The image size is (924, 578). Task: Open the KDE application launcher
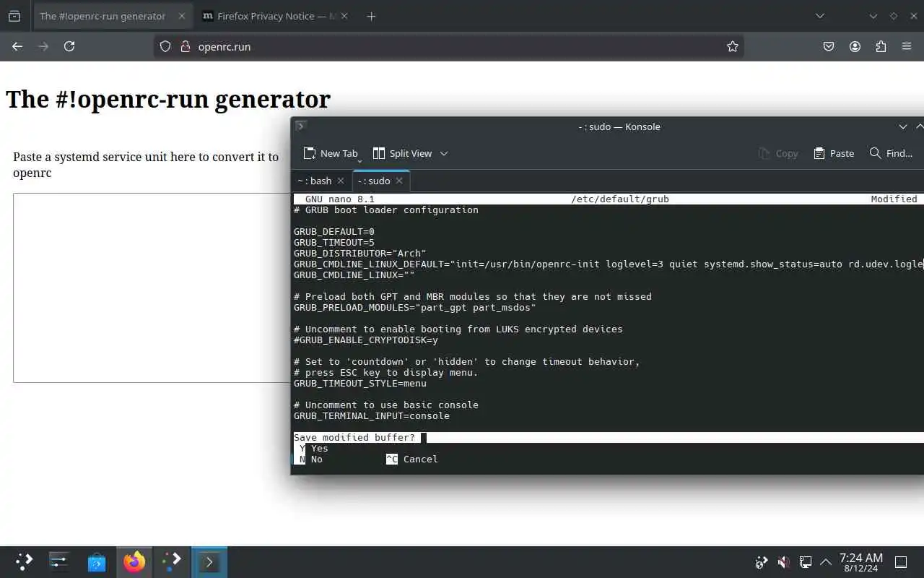24,561
